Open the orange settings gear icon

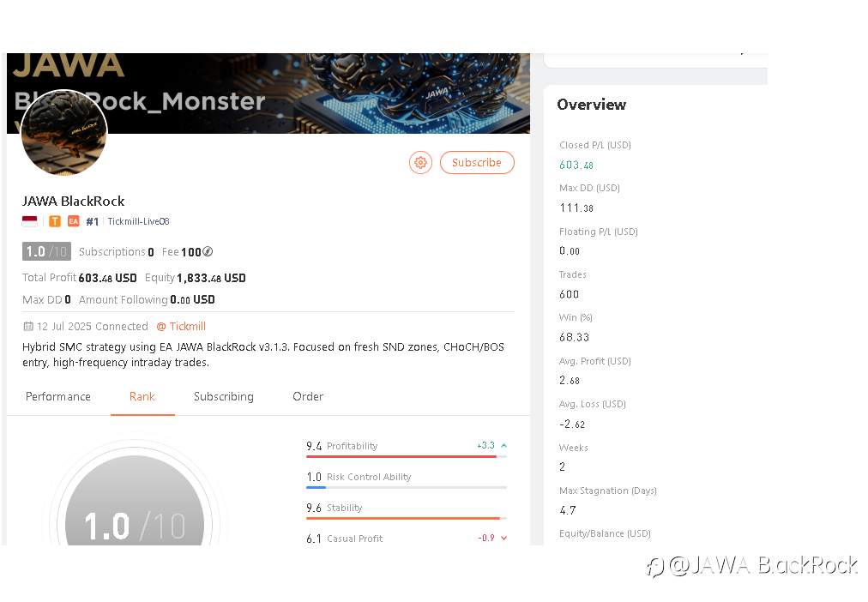coord(420,162)
